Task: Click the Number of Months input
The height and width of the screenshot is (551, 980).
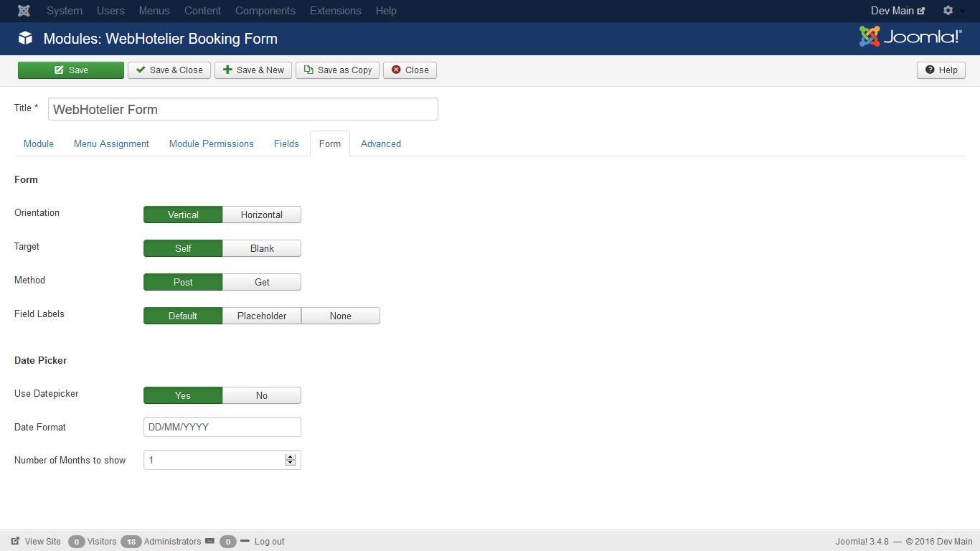Action: click(x=222, y=460)
